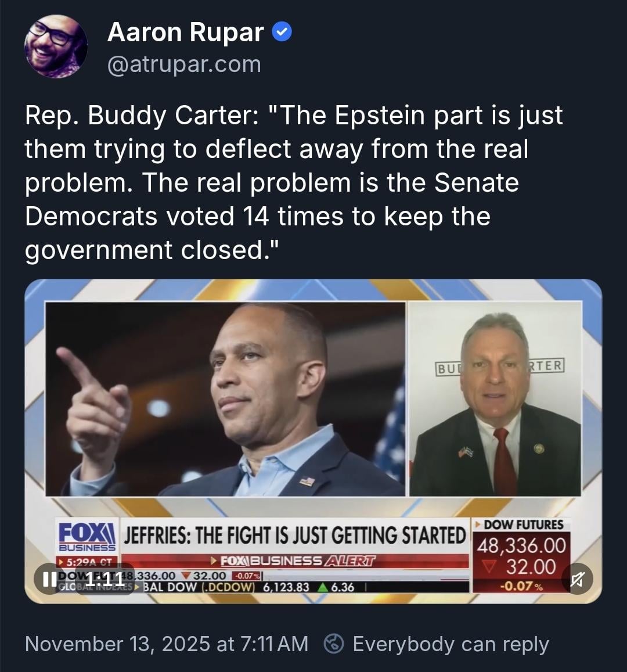Click the "Everybody can reply" label
Screen dimensions: 627x672
pos(451,644)
